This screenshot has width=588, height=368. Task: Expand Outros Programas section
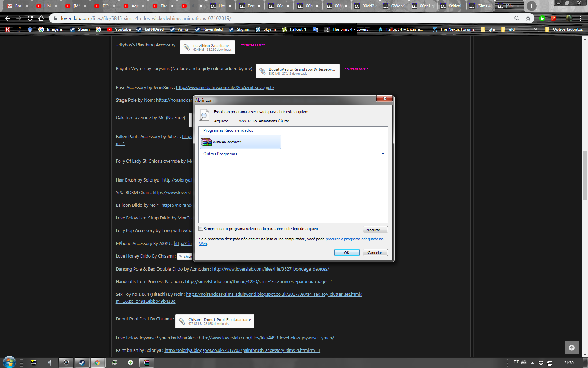[x=383, y=154]
